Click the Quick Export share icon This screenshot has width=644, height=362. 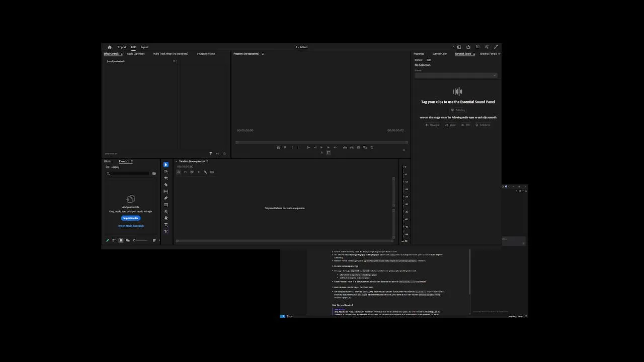(468, 47)
